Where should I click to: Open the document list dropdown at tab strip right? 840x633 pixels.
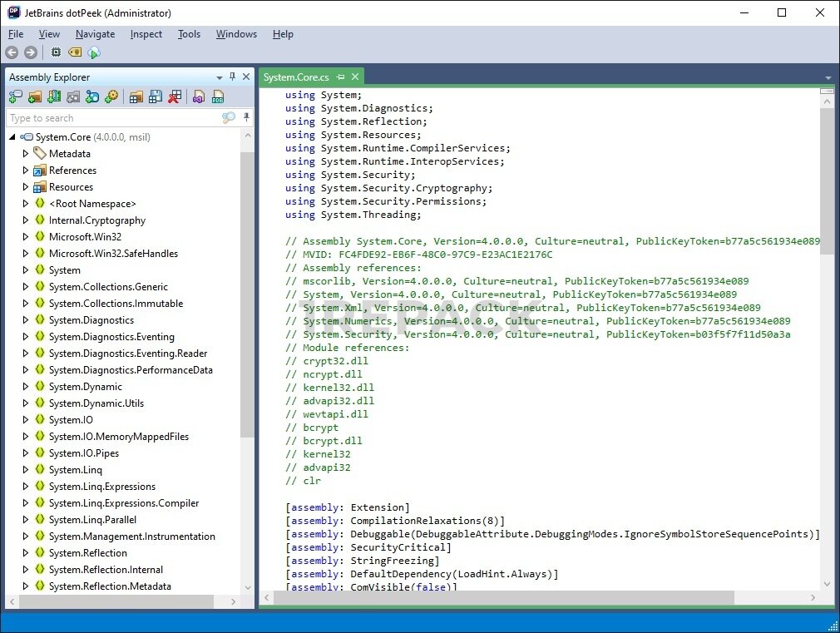(828, 78)
